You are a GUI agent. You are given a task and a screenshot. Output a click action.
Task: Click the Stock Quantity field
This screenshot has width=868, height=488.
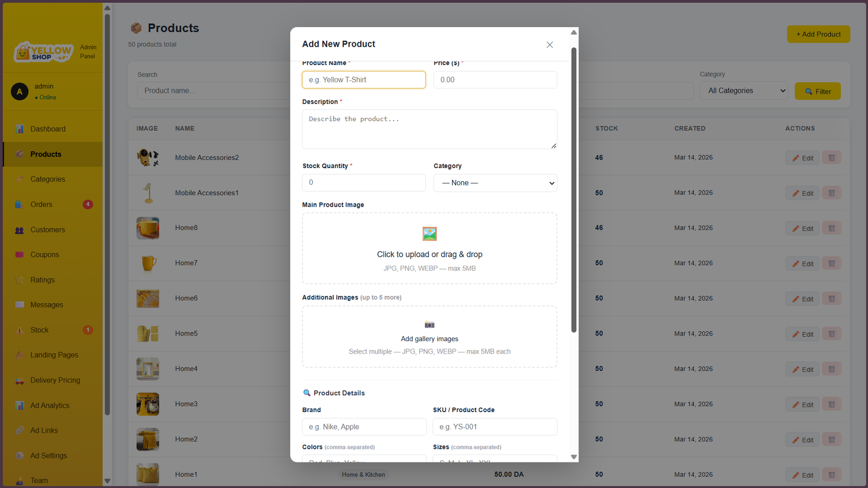point(363,183)
